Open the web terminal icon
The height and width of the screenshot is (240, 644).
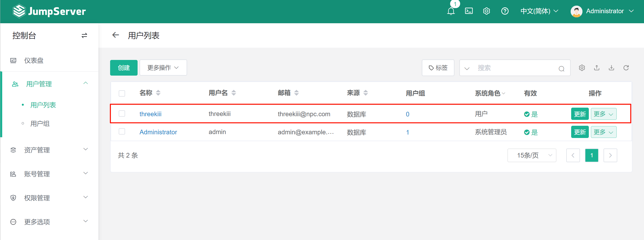[468, 11]
